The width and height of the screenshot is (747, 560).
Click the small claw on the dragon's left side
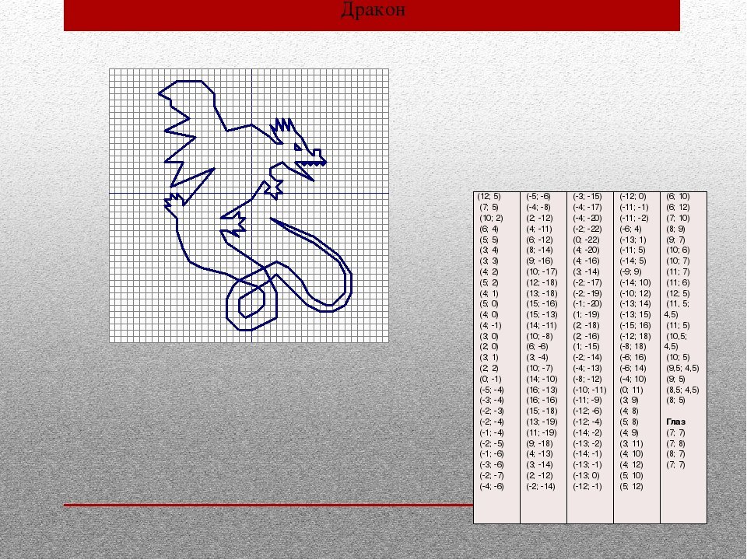click(x=173, y=202)
